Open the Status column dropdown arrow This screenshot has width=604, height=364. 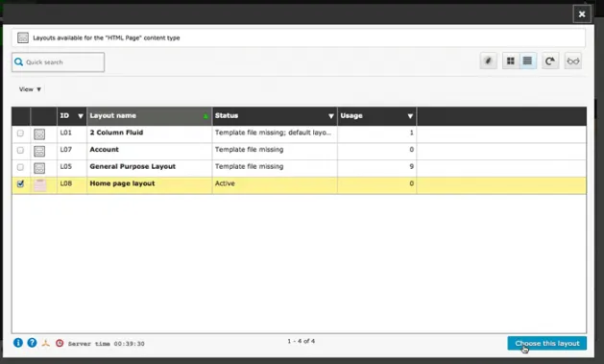331,116
